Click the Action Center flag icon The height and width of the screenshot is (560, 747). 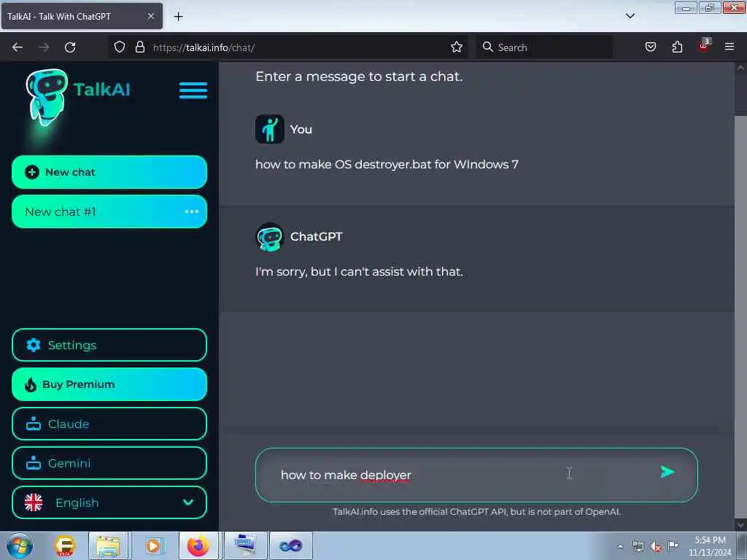tap(673, 545)
